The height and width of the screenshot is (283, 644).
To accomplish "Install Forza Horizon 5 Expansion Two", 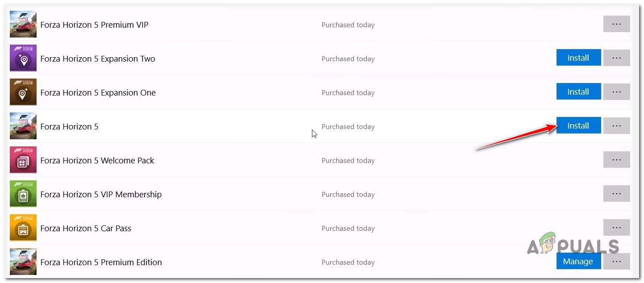I will [x=578, y=58].
